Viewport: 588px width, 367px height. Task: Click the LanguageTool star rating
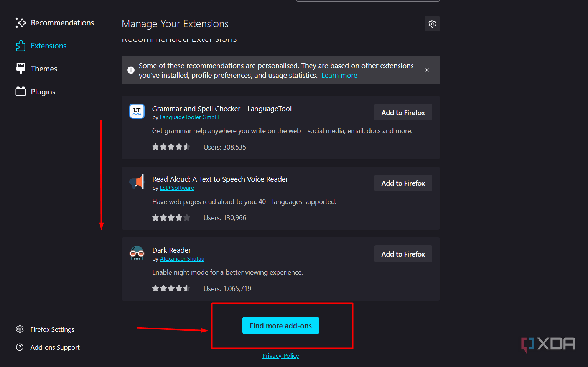[171, 147]
